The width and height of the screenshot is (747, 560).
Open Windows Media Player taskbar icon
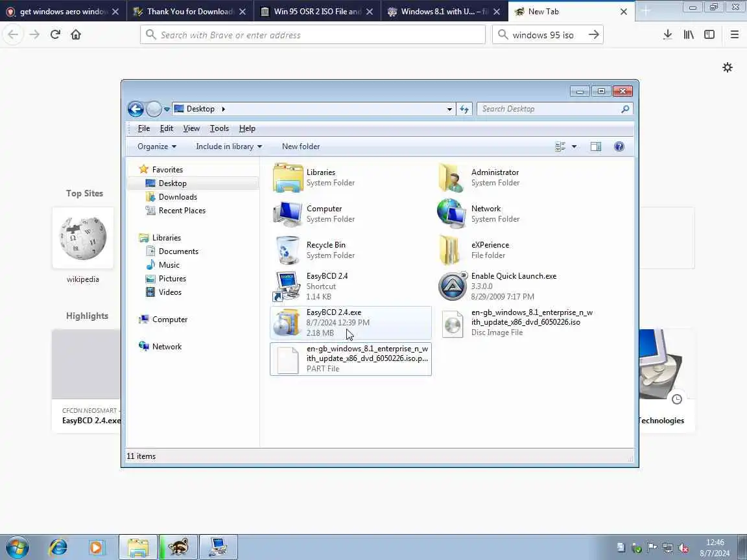96,548
